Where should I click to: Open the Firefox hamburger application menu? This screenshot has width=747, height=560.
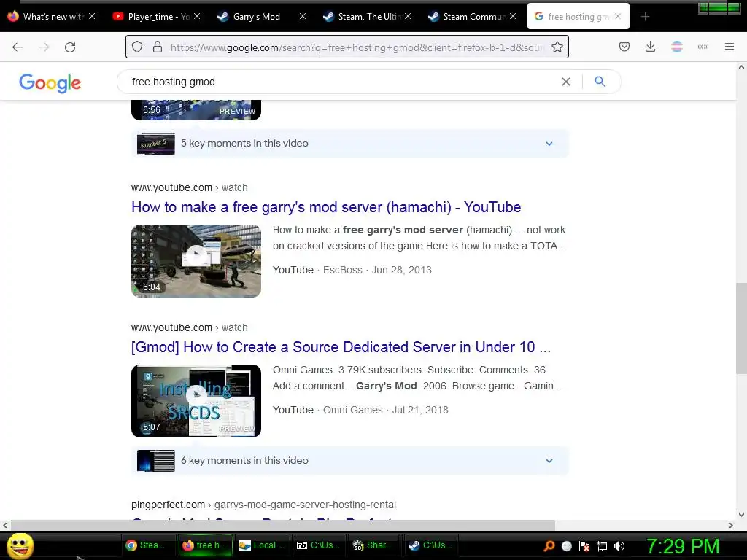click(x=729, y=47)
